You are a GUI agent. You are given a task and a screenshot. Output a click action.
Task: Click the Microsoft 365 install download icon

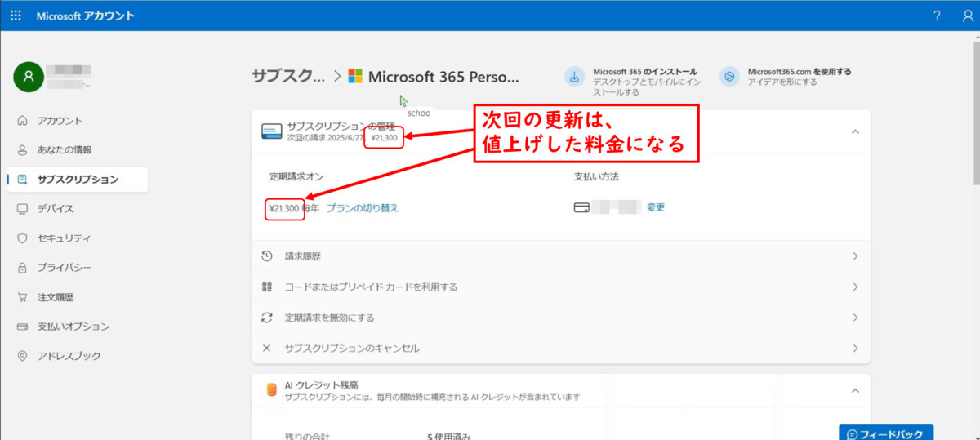pos(574,77)
